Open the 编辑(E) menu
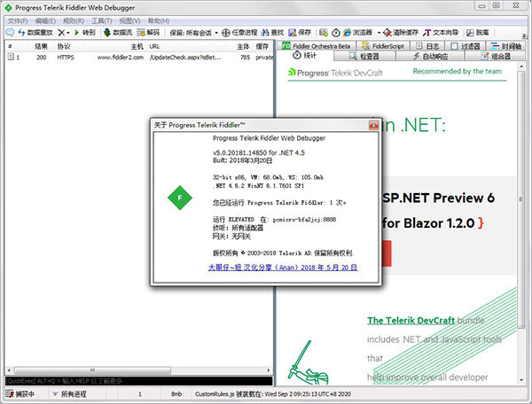Viewport: 532px width, 404px height. (x=45, y=20)
